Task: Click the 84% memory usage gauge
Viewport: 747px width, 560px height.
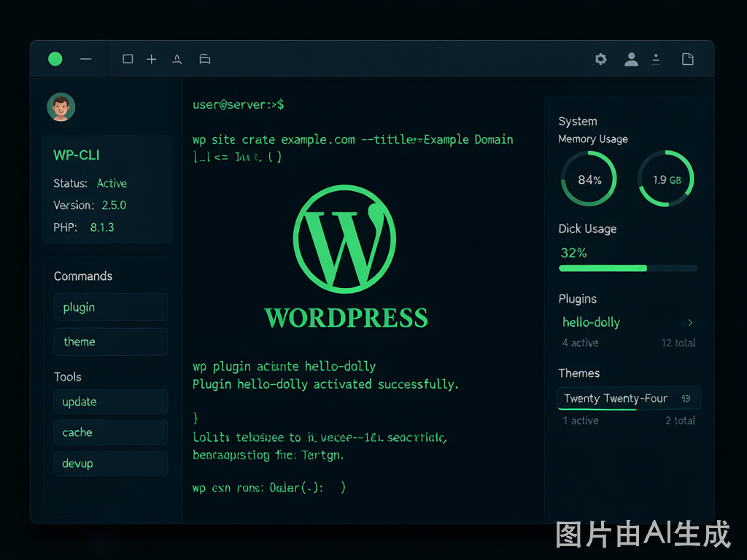Action: point(589,179)
